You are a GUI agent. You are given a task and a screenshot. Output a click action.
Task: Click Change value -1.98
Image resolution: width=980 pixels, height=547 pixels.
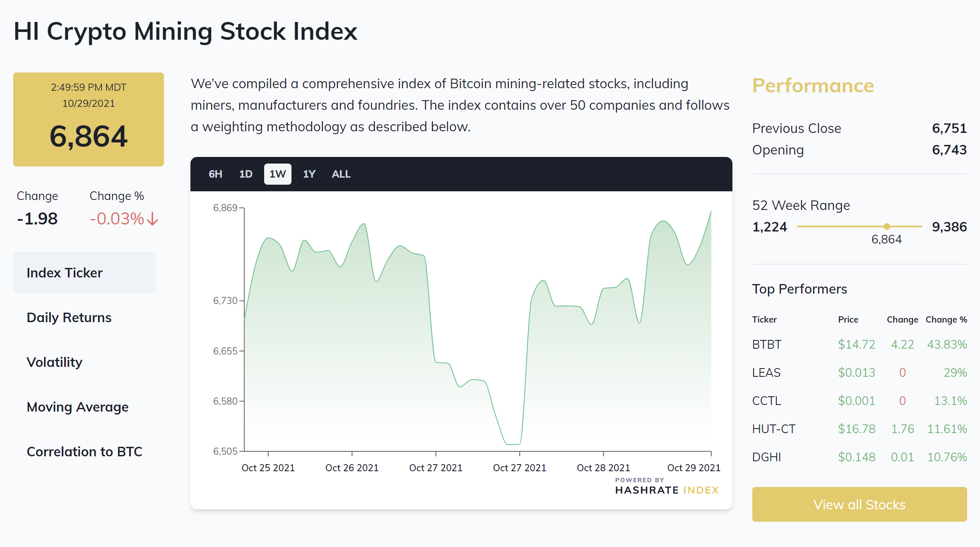[37, 219]
